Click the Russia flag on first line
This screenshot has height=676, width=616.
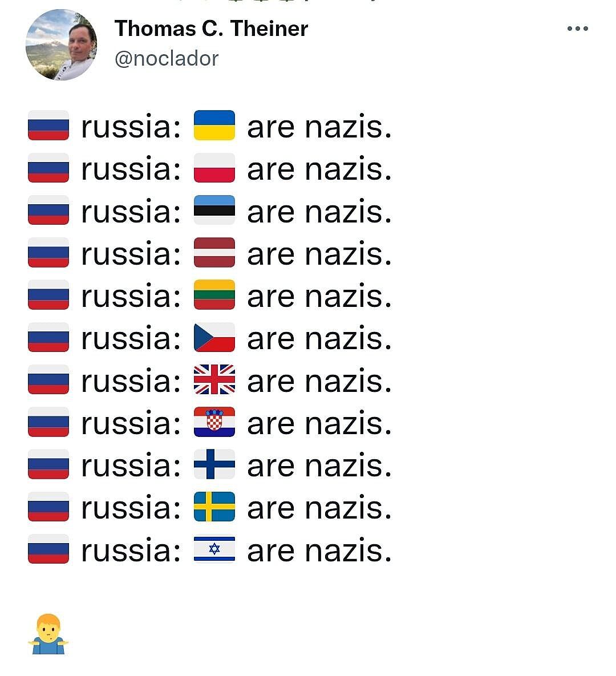click(48, 126)
